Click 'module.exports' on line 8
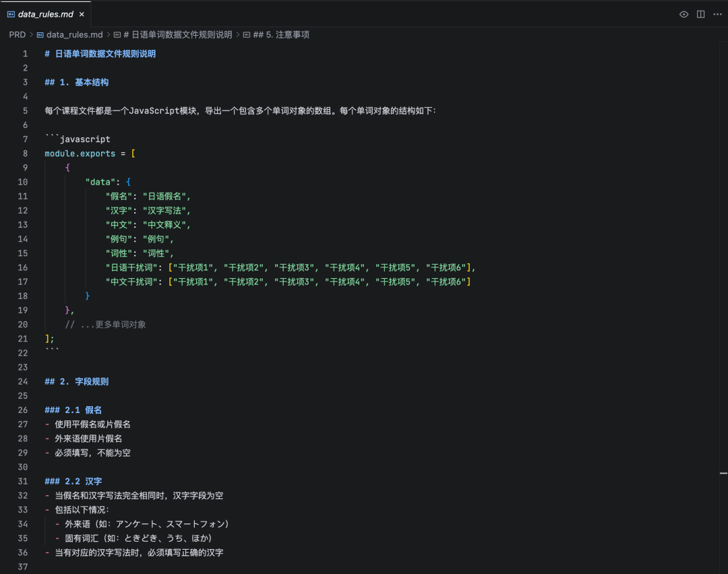 pos(80,154)
